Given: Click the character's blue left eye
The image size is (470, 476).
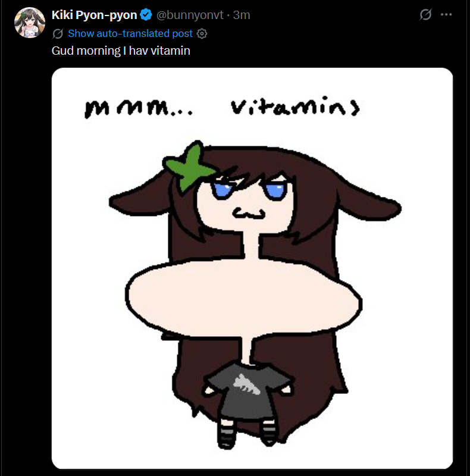Looking at the screenshot, I should click(x=223, y=189).
